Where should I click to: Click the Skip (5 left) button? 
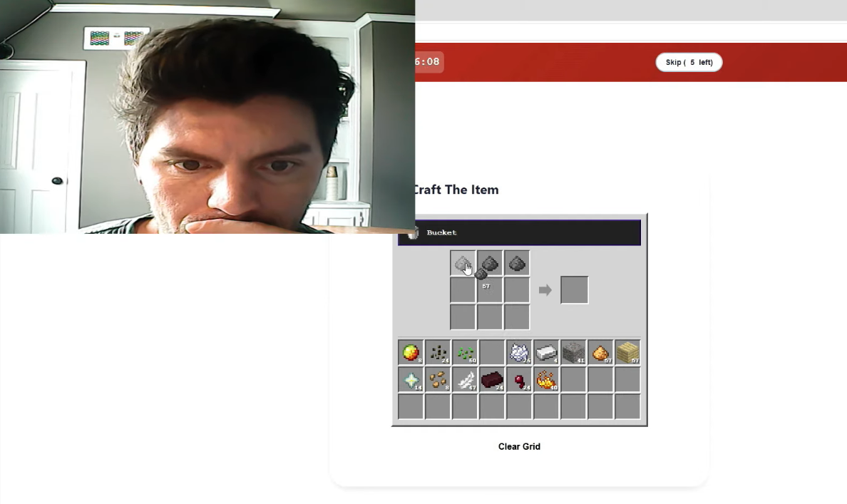[689, 62]
